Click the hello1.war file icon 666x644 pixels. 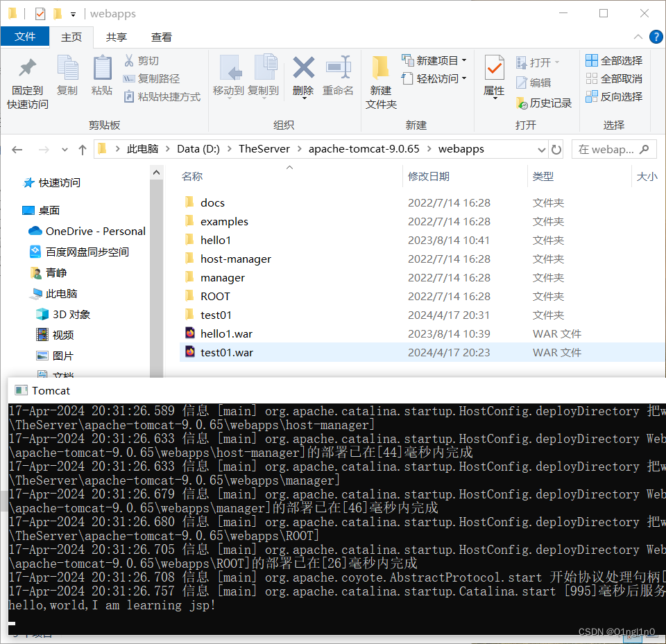tap(190, 333)
